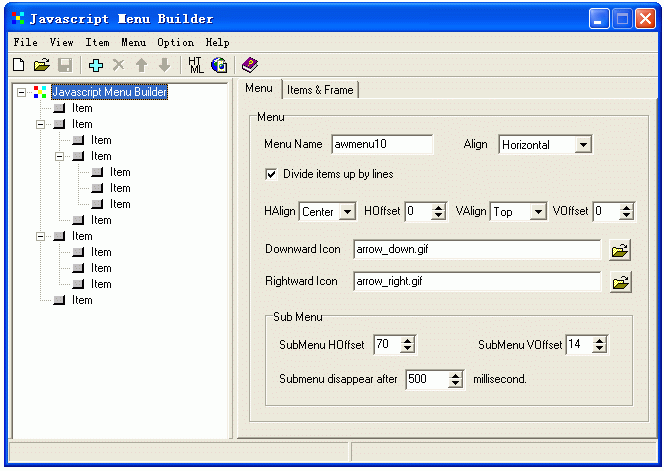Image resolution: width=664 pixels, height=471 pixels.
Task: Decrease HOffset with the down spinner
Action: click(438, 215)
